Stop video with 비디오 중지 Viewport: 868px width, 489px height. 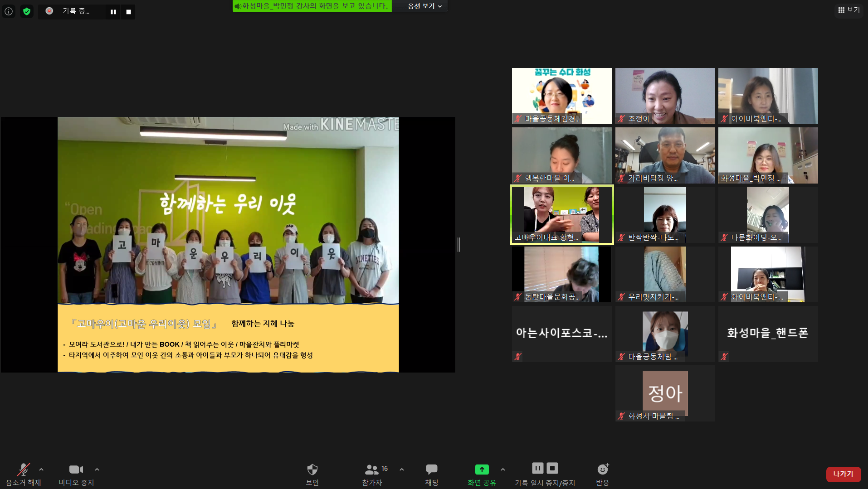click(76, 474)
